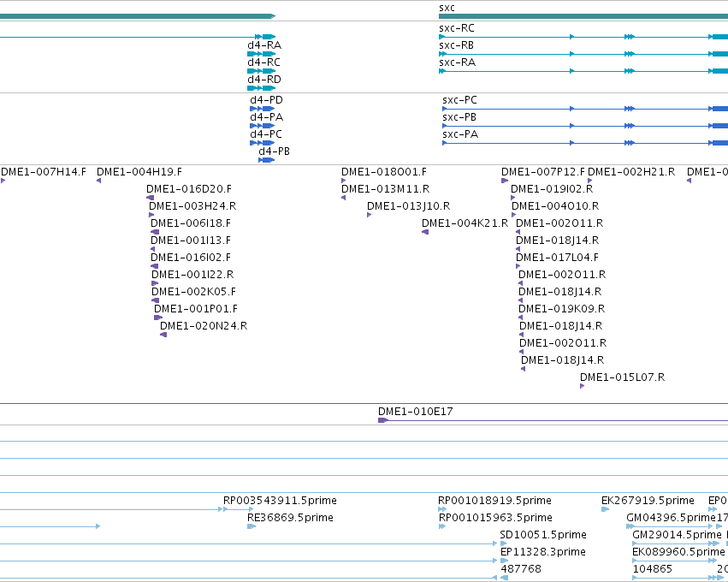
Task: Pick the DME1-001I13.F label
Action: (x=191, y=241)
